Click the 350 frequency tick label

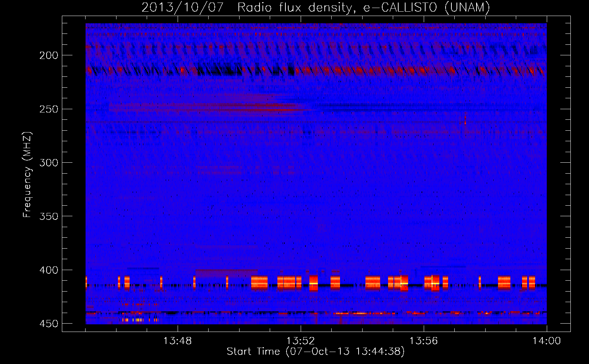pos(49,216)
